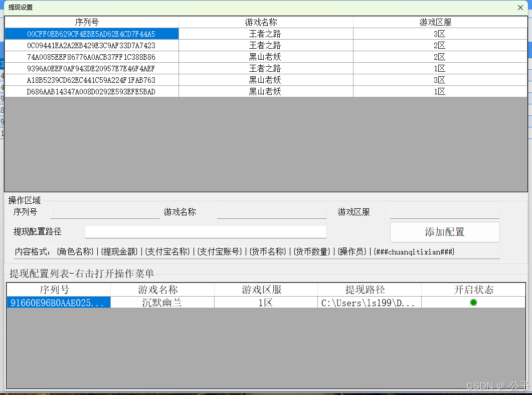Click the 提现路径 column header
This screenshot has height=395, width=532.
tap(370, 290)
